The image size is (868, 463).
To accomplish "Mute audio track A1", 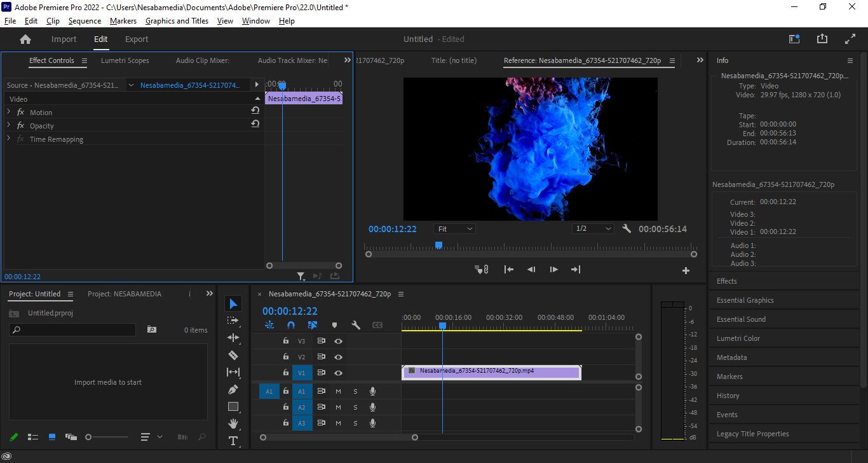I will pos(338,391).
